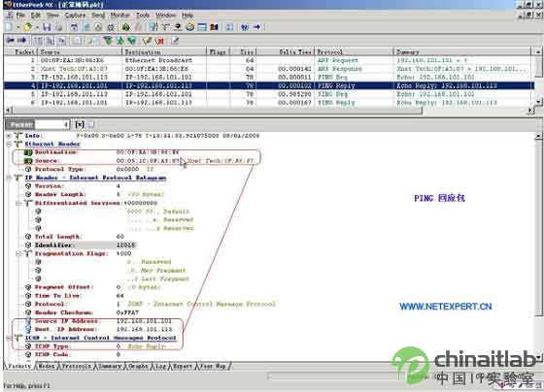Screen dimensions: 544x392
Task: Collapse the Fragmentation Flags node
Action: [19, 253]
